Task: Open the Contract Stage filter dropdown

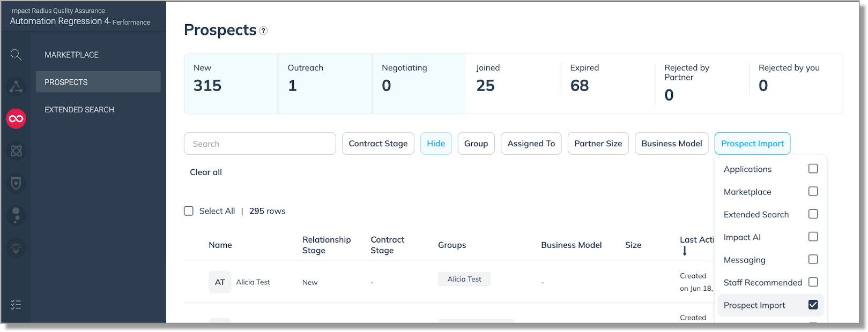Action: pos(378,144)
